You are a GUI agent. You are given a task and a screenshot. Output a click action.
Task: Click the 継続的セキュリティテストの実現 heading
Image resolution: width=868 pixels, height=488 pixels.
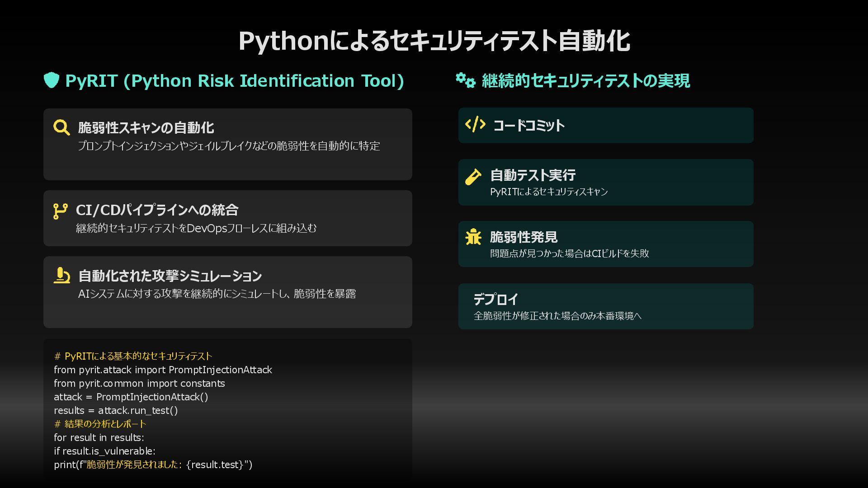(x=585, y=81)
